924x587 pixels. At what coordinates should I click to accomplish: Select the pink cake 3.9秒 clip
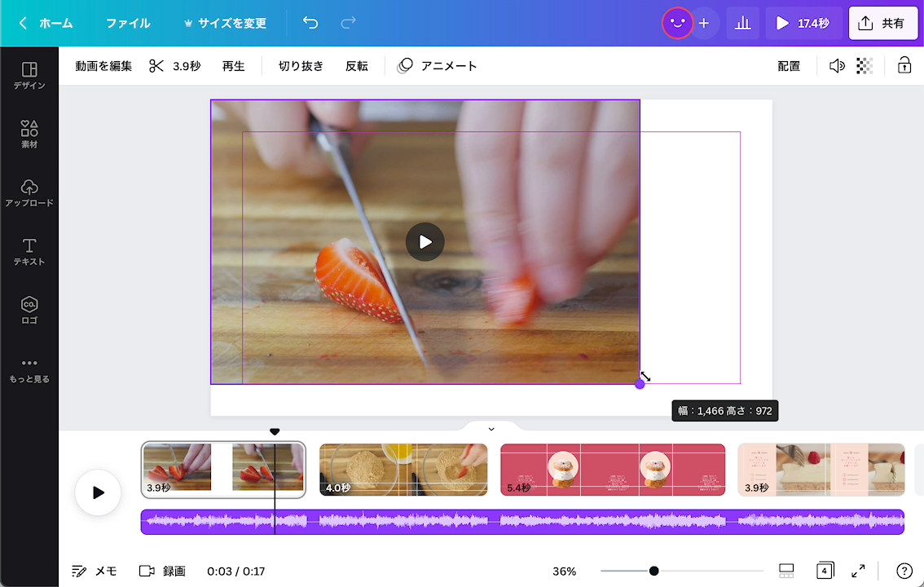tap(821, 470)
